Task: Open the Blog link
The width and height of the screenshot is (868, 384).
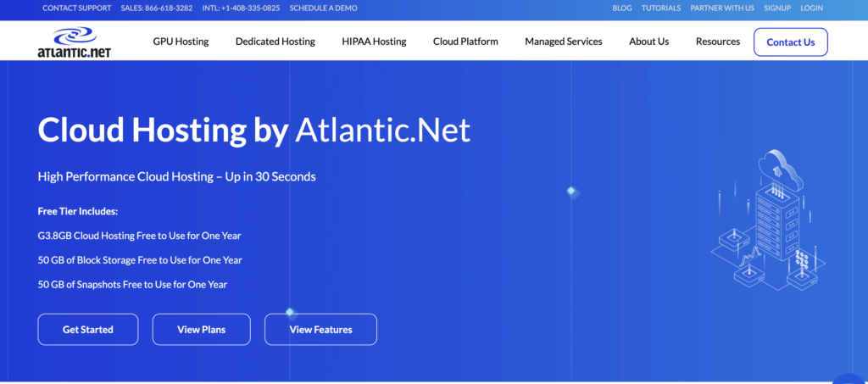Action: click(x=621, y=8)
